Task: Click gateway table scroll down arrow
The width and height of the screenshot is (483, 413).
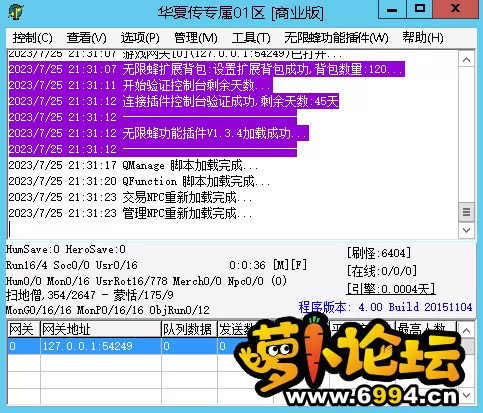Action: [x=466, y=396]
